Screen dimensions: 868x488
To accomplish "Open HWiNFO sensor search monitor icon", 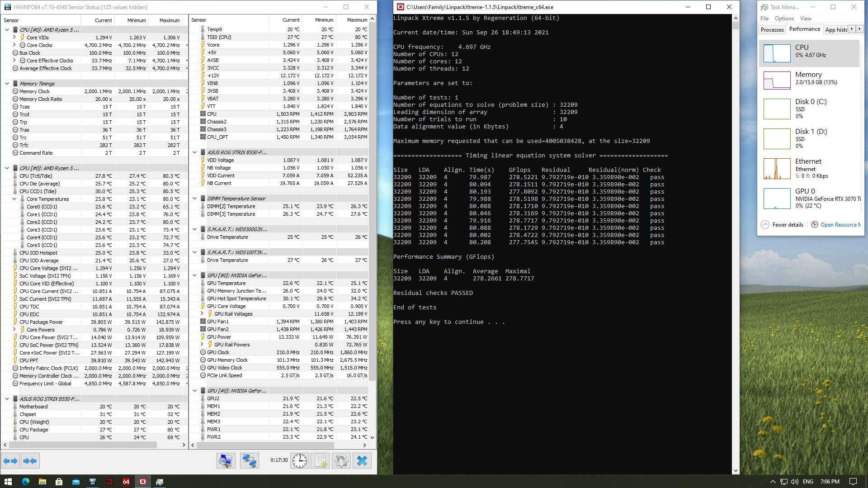I will [226, 461].
